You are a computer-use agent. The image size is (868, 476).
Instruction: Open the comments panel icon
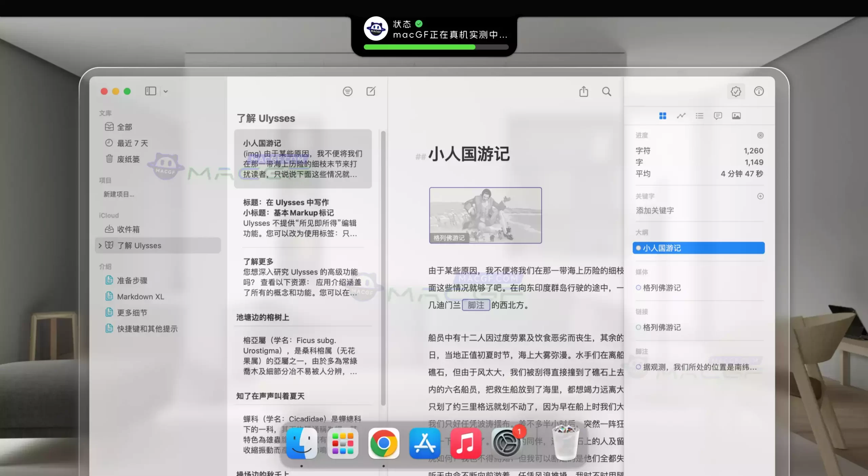click(x=718, y=116)
